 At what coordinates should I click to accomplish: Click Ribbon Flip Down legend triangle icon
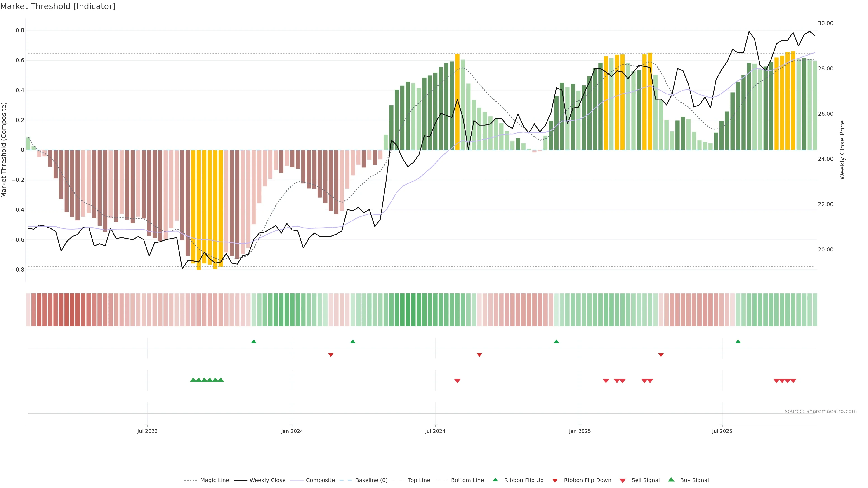[x=555, y=480]
